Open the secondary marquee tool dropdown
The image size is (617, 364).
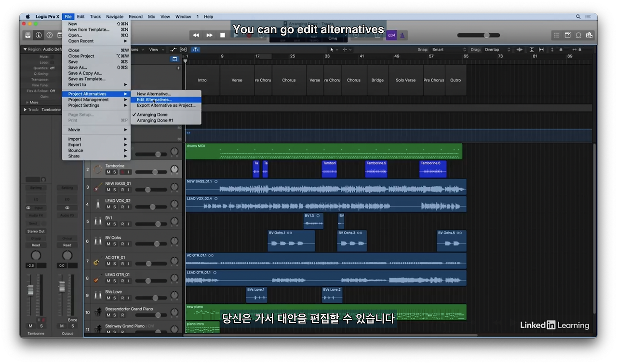pos(347,50)
